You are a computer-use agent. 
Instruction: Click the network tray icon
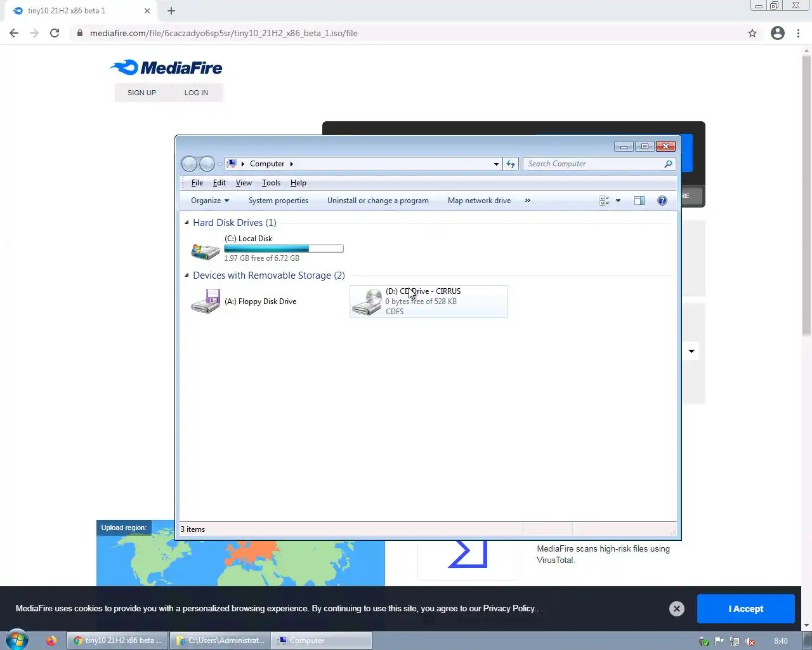tap(735, 641)
